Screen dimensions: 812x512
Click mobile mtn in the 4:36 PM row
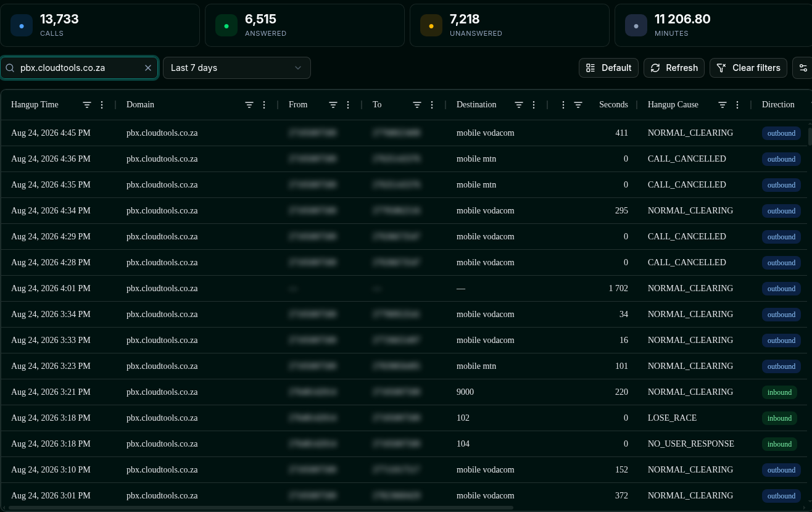click(x=476, y=159)
